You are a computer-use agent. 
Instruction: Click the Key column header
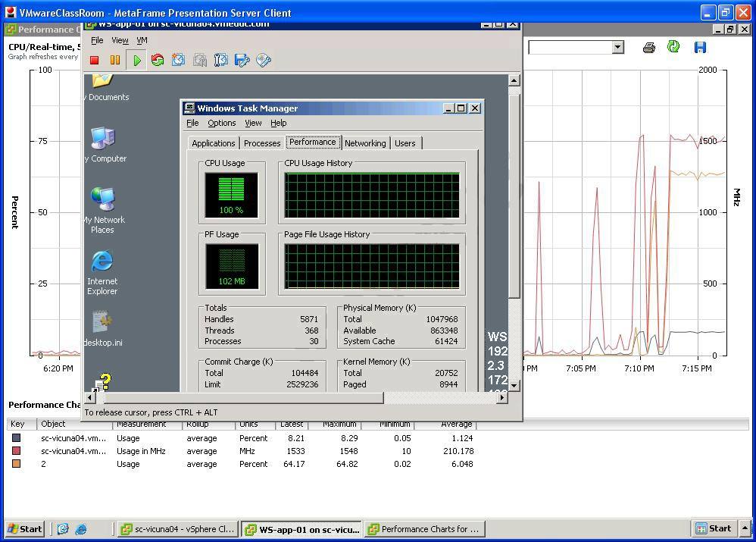[21, 425]
